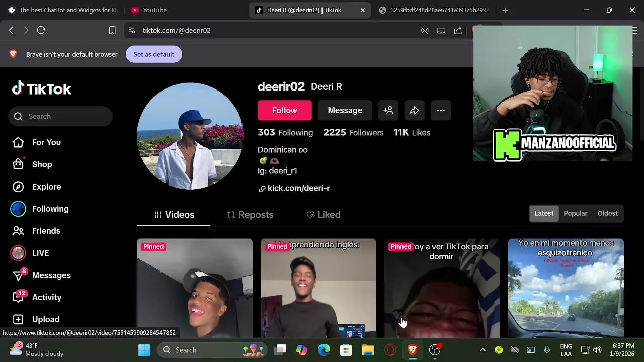
Task: Open the 2225 Followers list
Action: 354,132
